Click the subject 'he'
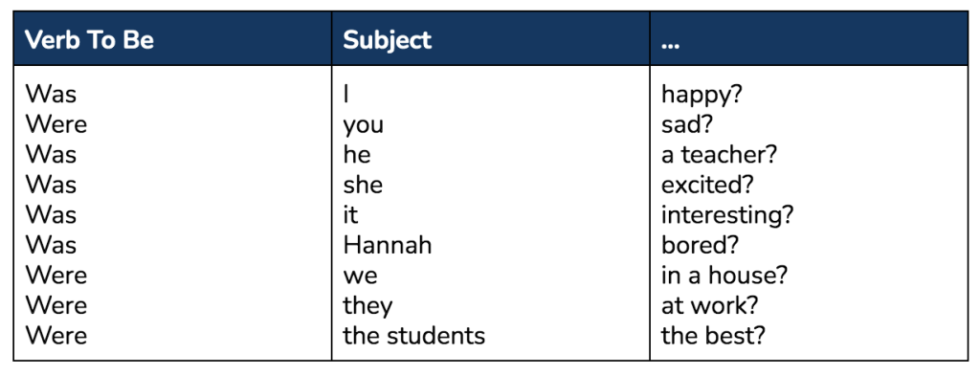Image resolution: width=980 pixels, height=375 pixels. (357, 154)
